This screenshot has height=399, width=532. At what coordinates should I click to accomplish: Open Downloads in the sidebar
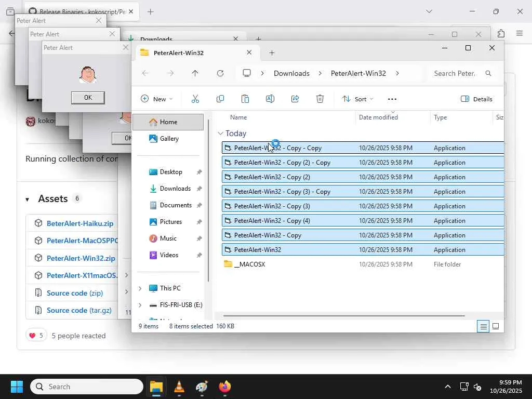pos(175,189)
